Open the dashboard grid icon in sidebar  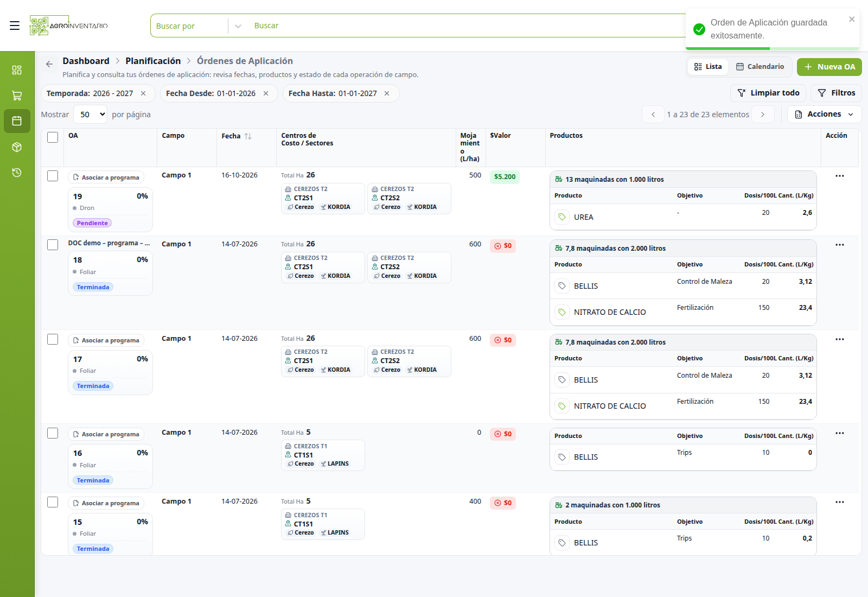tap(17, 70)
